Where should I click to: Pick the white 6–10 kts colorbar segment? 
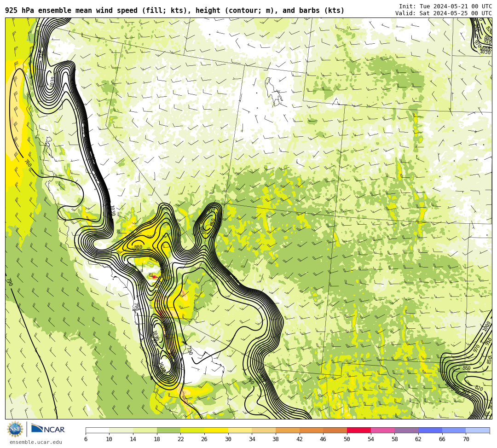[97, 430]
